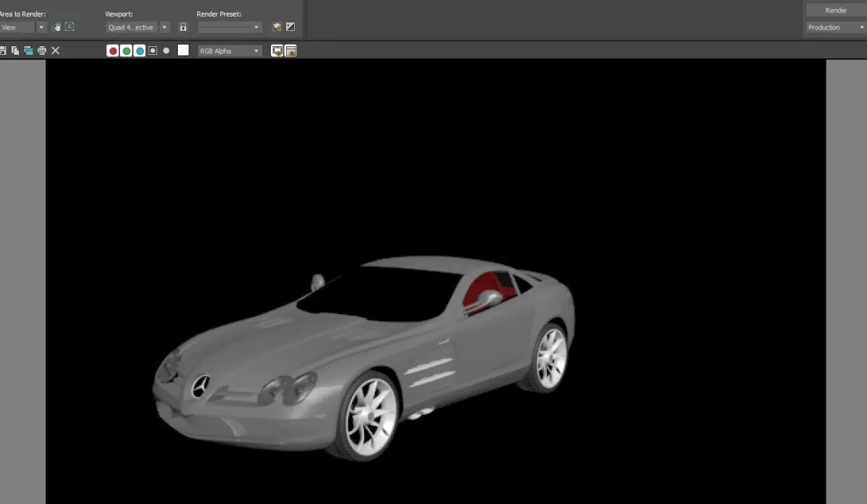Toggle the alpha channel display
The image size is (867, 504).
tap(152, 51)
